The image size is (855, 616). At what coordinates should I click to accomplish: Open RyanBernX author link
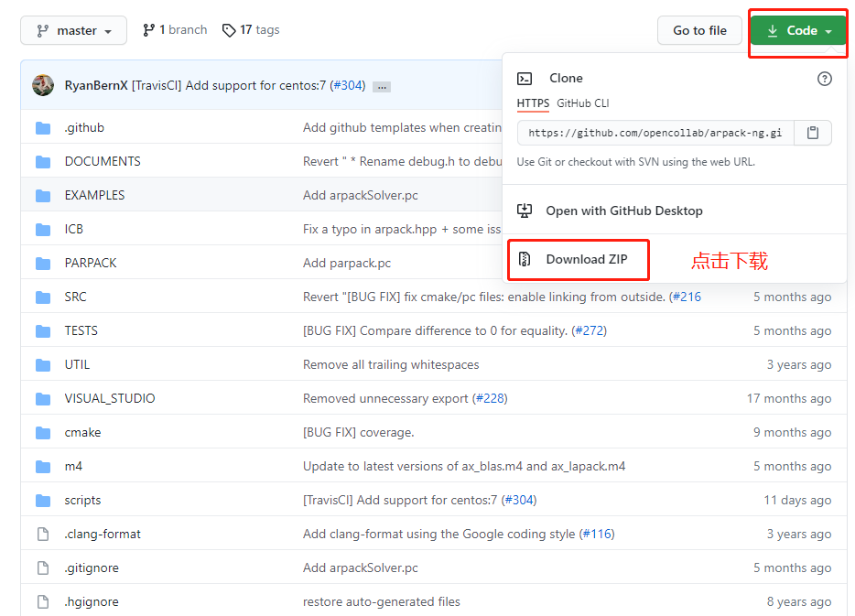click(96, 86)
